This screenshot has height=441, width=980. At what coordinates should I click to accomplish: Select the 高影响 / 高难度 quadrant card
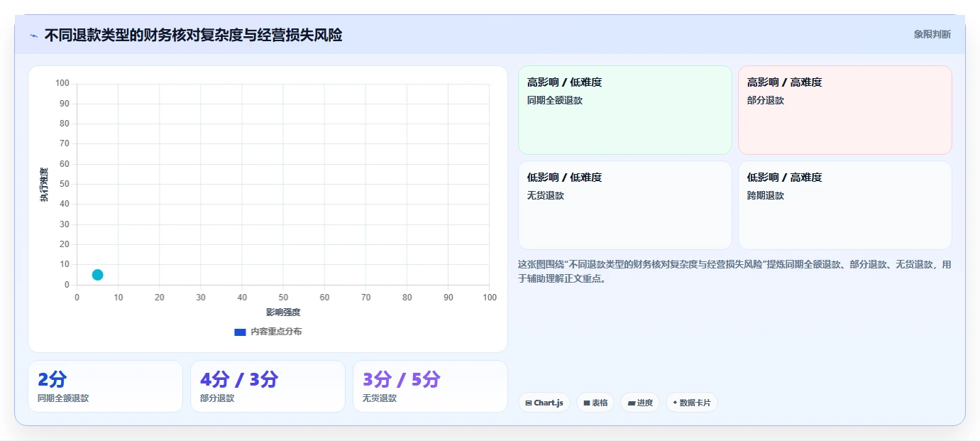click(x=844, y=110)
